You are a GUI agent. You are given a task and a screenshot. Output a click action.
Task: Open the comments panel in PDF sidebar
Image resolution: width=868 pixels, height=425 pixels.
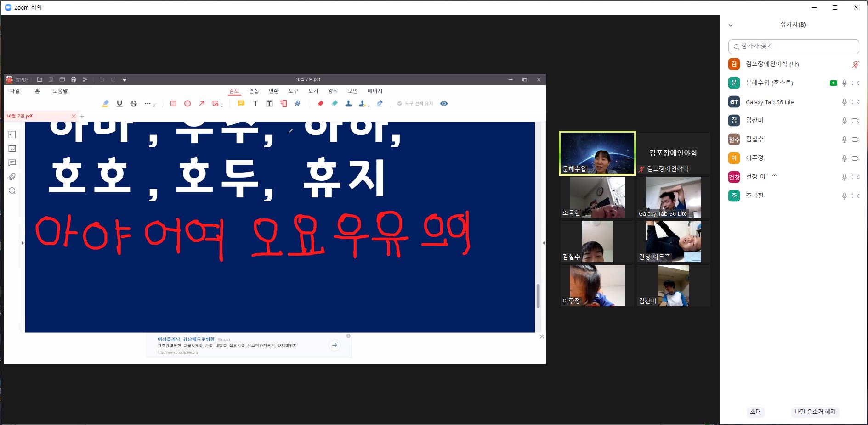click(12, 163)
